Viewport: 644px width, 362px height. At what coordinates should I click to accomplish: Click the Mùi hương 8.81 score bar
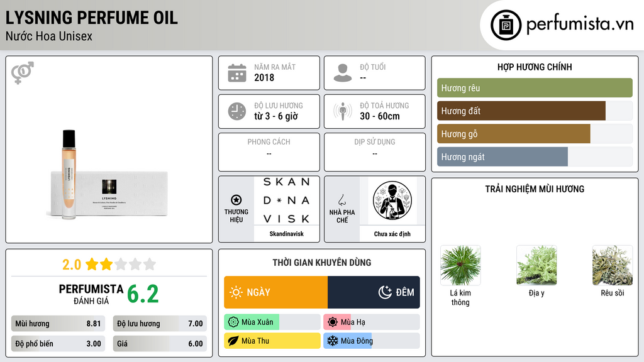pos(58,324)
